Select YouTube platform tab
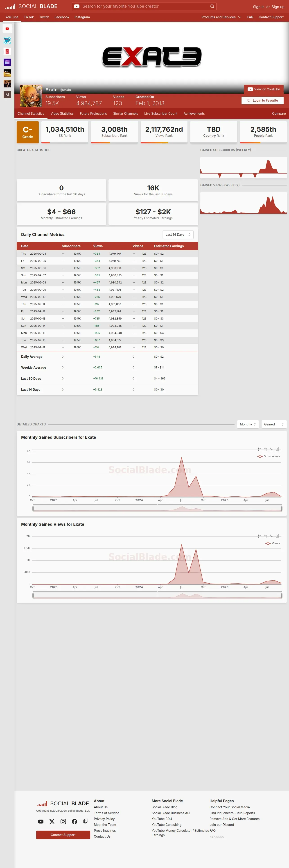The image size is (289, 868). (12, 17)
